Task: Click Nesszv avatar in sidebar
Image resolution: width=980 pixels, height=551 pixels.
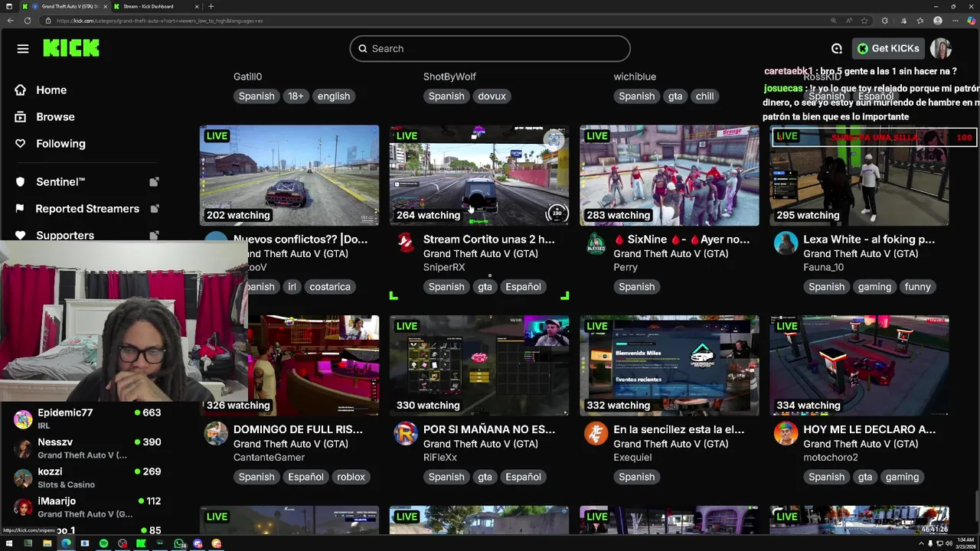Action: click(x=24, y=448)
